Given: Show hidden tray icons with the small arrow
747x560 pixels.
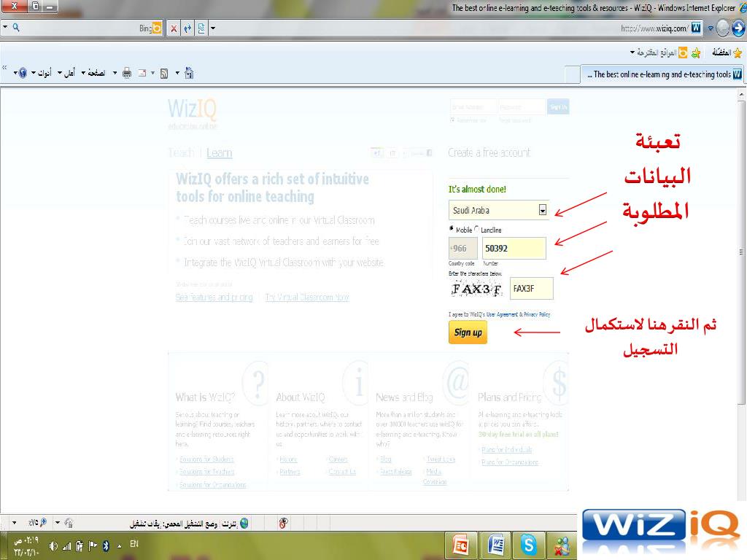Looking at the screenshot, I should coord(119,545).
